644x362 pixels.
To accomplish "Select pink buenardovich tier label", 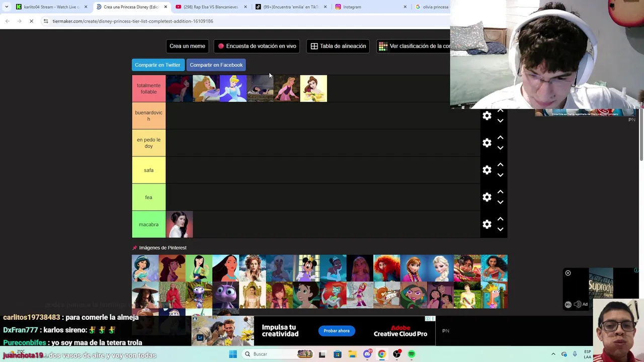I will 148,116.
